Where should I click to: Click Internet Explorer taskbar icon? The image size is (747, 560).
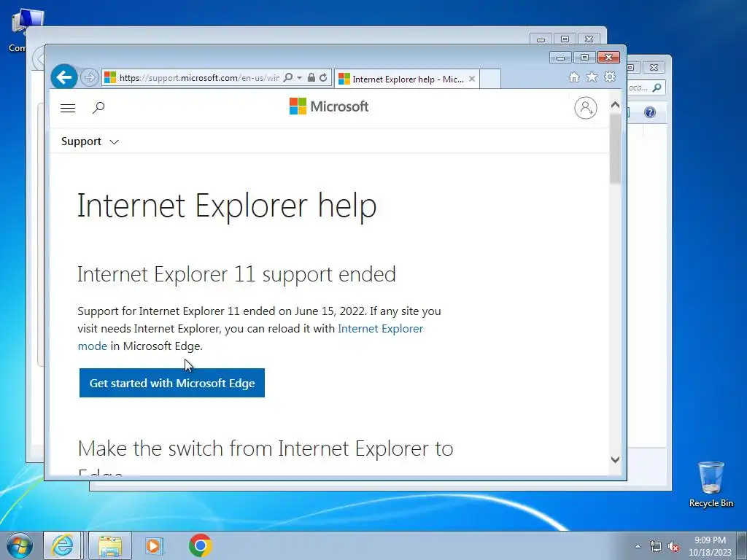point(63,545)
